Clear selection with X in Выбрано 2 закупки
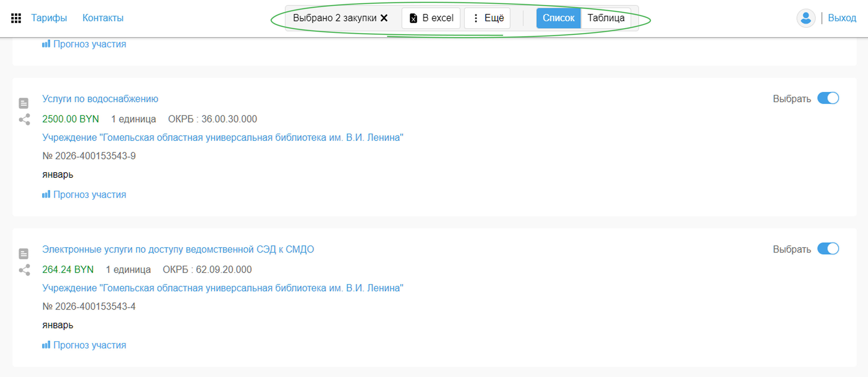The image size is (868, 377). point(384,18)
